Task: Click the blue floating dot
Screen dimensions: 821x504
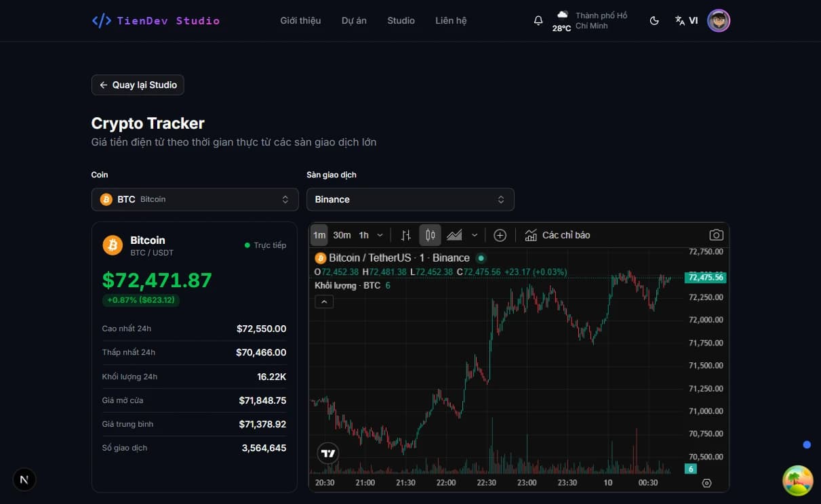Action: pyautogui.click(x=807, y=444)
